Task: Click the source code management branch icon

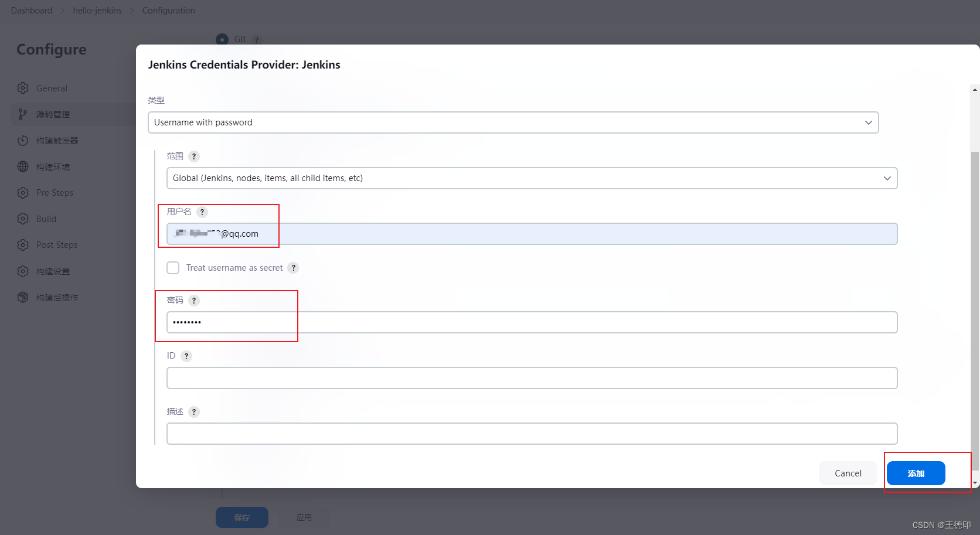Action: 23,114
